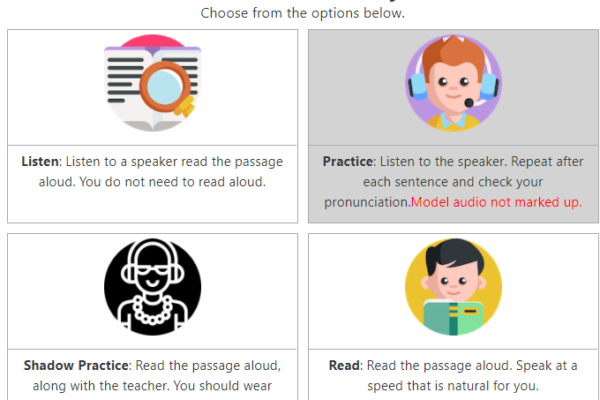The width and height of the screenshot is (600, 400).
Task: Click the bold 'Shadow Practice' label
Action: coord(76,366)
